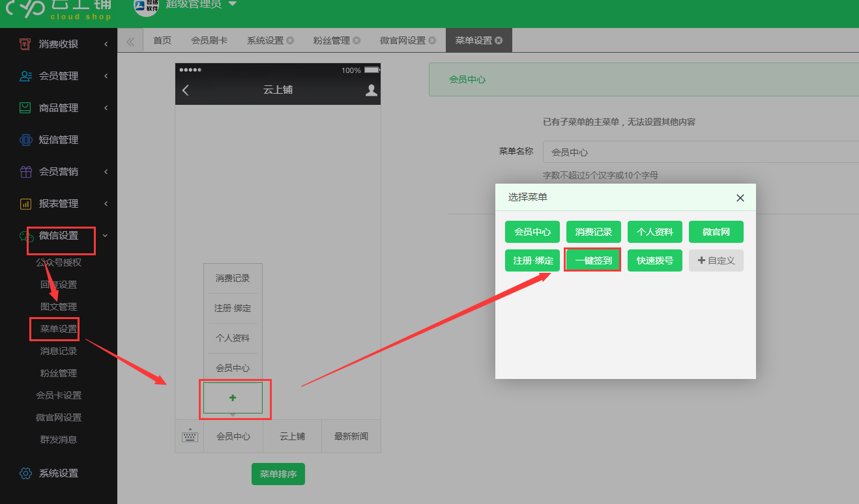Viewport: 859px width, 504px height.
Task: Select the 会员中心 submenu in phone preview
Action: pos(233,368)
